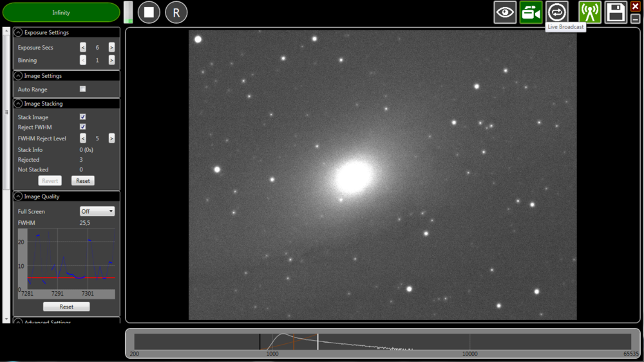
Task: Click the Reset button under Image Stacking
Action: tap(83, 181)
